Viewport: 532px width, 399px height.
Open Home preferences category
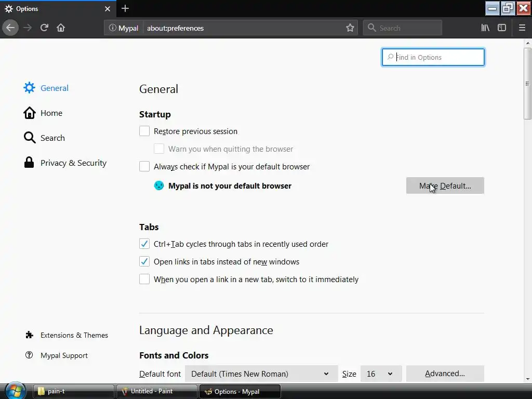click(43, 113)
